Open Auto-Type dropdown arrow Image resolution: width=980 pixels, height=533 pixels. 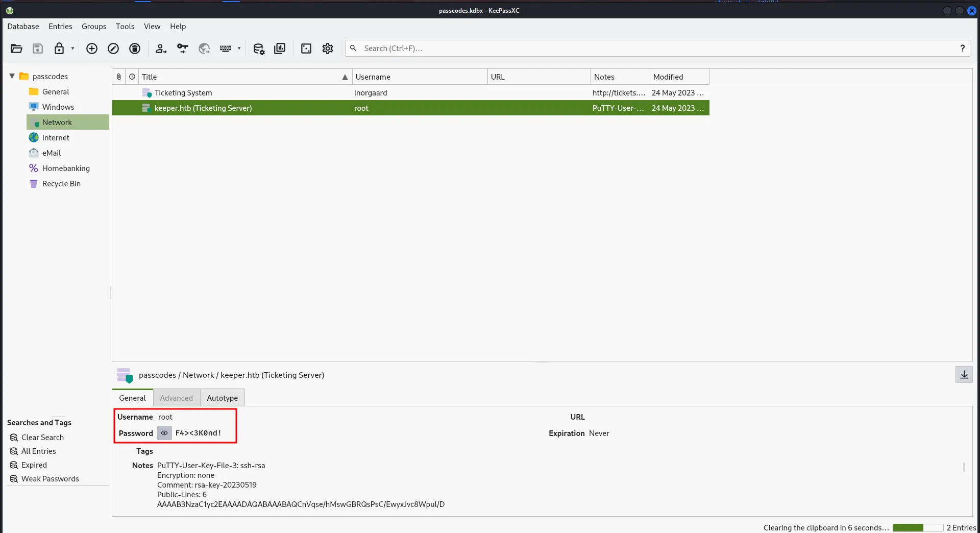[x=239, y=49]
